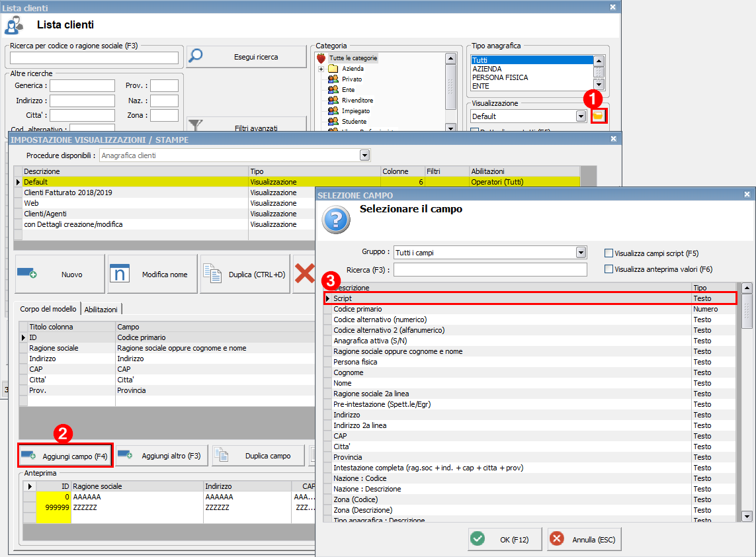
Task: Click the red Annulla (ESC) button
Action: [584, 539]
